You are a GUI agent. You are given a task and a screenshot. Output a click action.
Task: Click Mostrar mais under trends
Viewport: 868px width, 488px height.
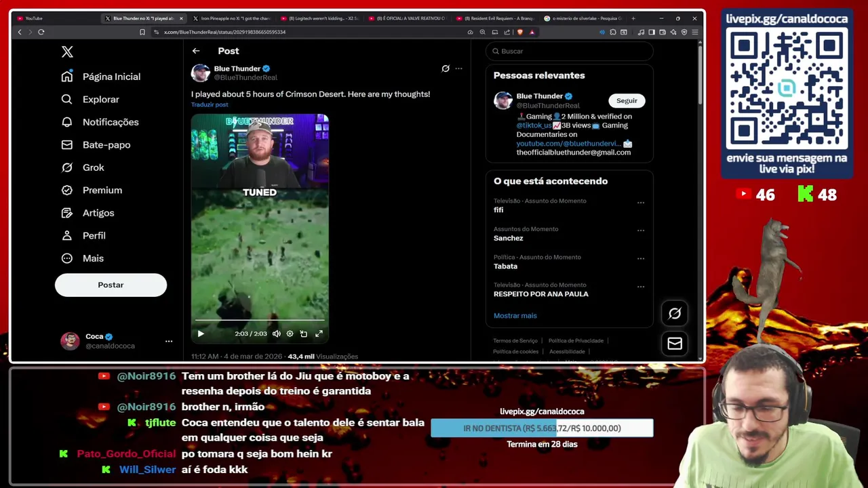point(515,316)
